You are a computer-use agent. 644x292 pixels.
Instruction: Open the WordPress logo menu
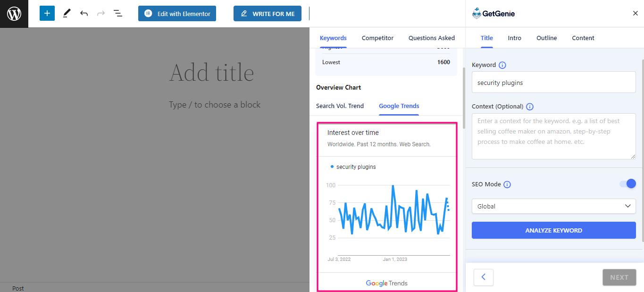point(14,14)
